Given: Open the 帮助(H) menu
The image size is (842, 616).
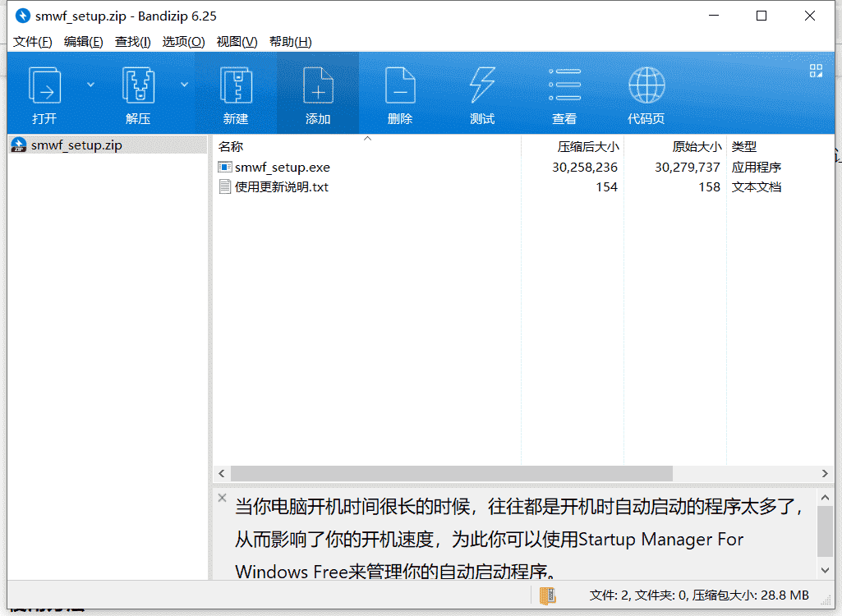Looking at the screenshot, I should click(291, 41).
